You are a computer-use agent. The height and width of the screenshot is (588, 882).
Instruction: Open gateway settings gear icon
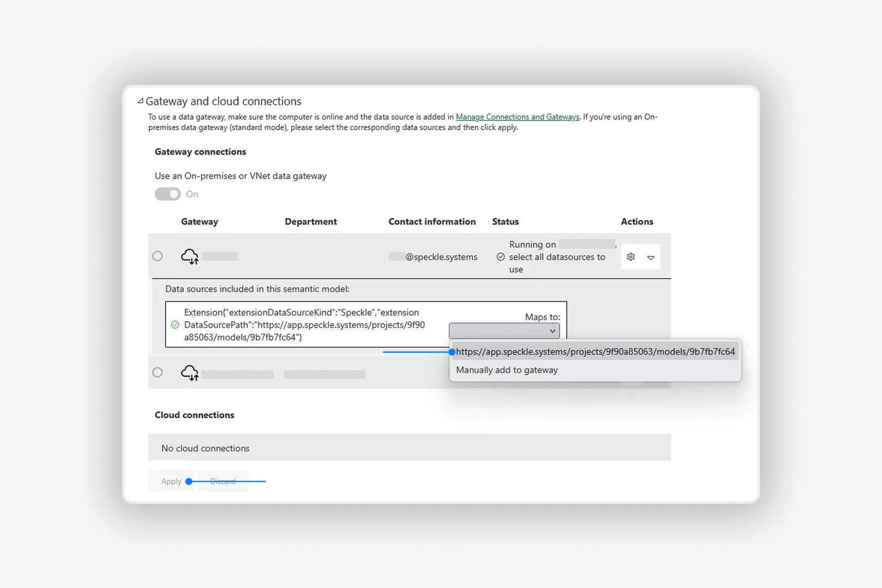[630, 257]
